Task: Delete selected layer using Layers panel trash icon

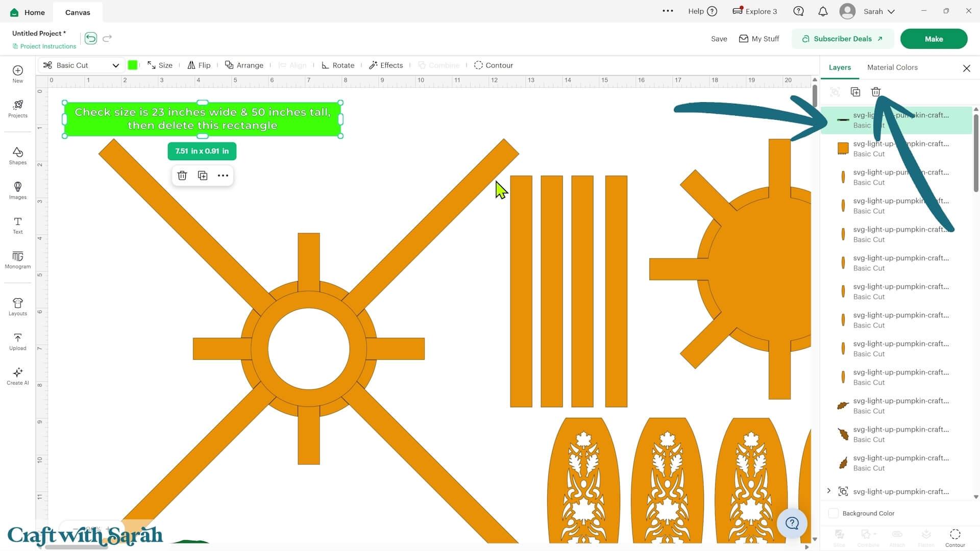Action: click(x=876, y=92)
